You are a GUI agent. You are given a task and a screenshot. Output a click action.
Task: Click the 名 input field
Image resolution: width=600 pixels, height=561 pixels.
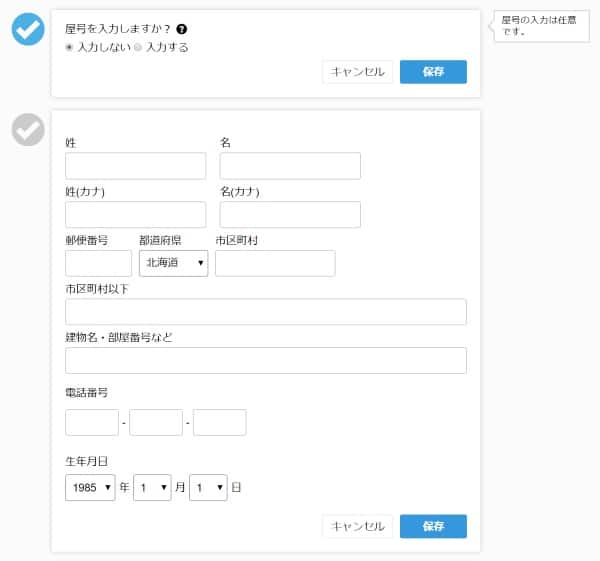tap(290, 166)
